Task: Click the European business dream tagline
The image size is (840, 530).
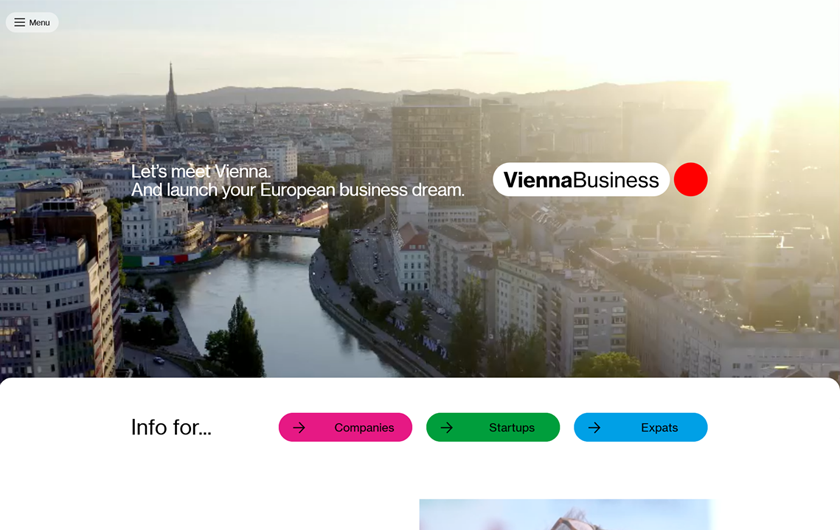Action: pos(298,190)
